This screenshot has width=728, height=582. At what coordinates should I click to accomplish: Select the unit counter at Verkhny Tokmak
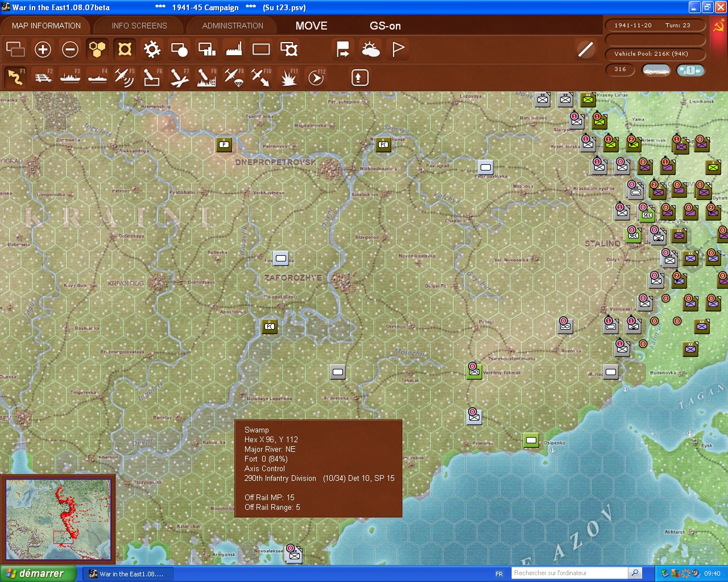pos(474,371)
